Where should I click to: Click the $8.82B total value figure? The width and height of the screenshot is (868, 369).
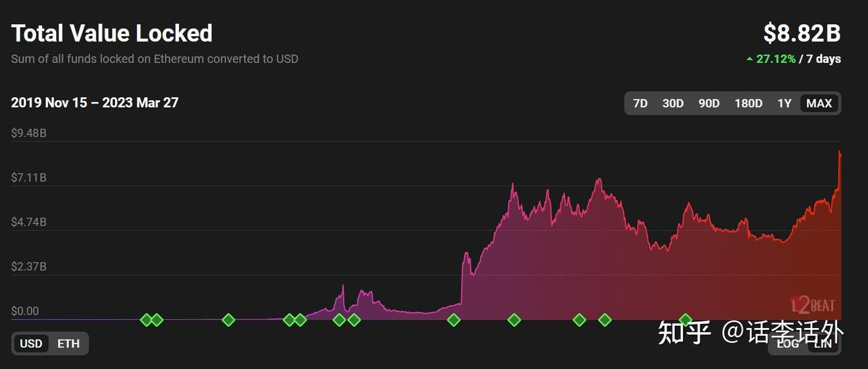pos(802,33)
